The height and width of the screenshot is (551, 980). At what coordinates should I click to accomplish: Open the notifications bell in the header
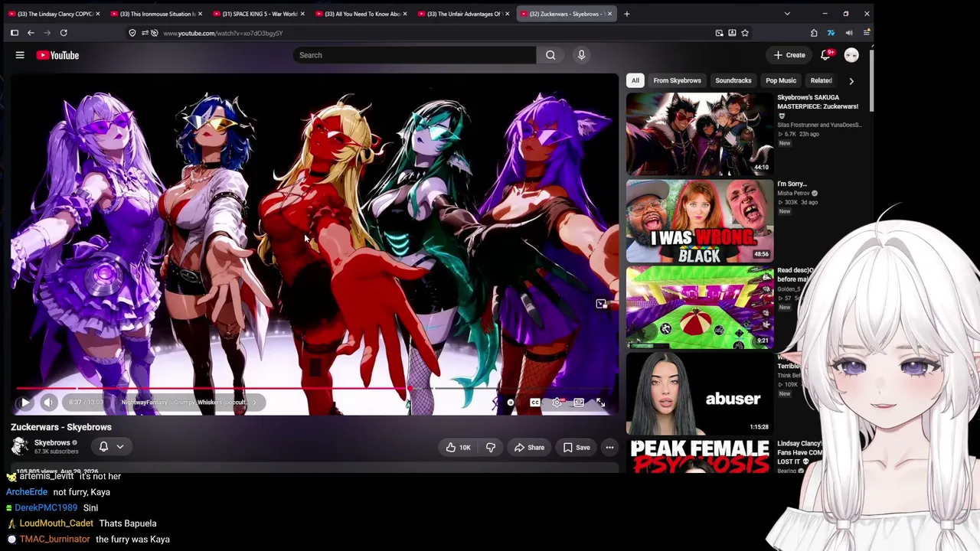point(825,55)
